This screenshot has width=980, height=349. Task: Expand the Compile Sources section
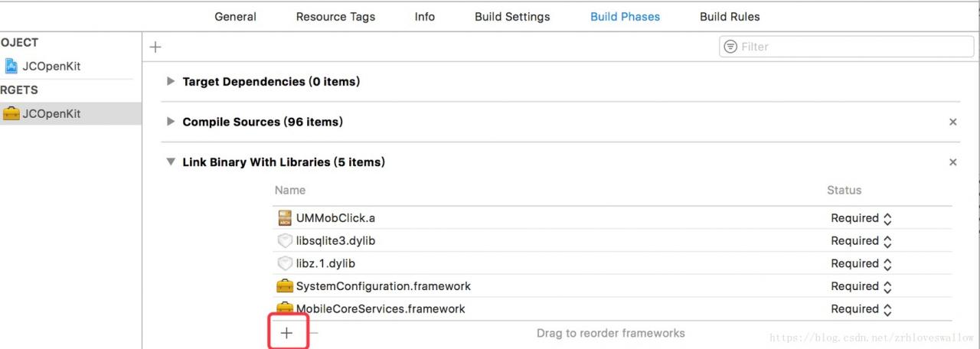(x=171, y=122)
